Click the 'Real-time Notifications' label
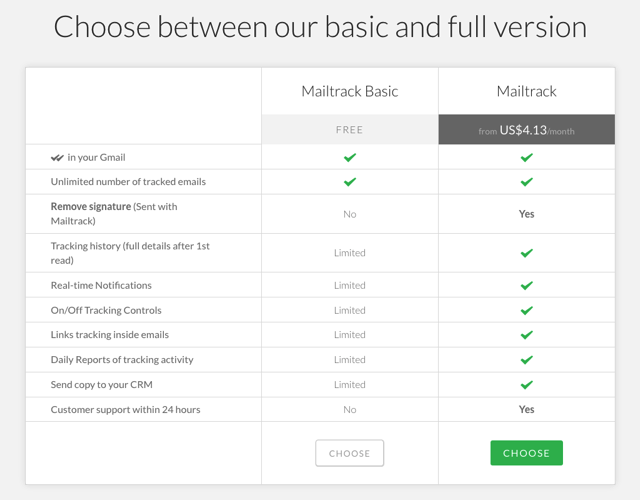 [101, 285]
